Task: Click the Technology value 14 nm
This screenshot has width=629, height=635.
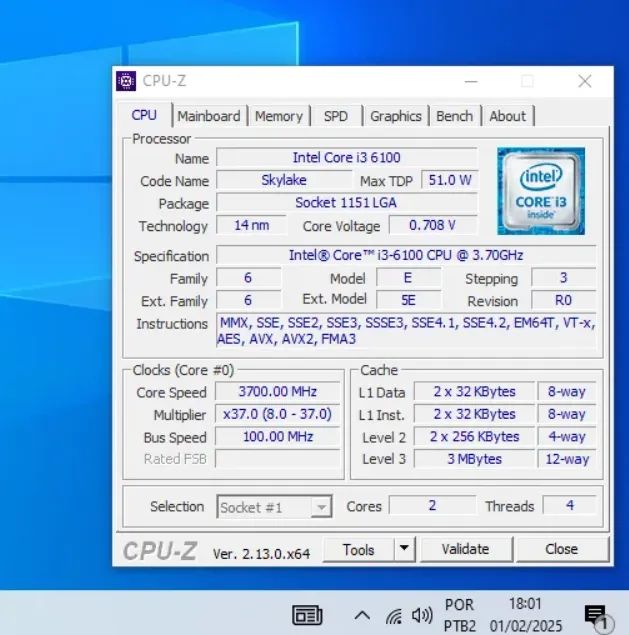Action: 252,225
